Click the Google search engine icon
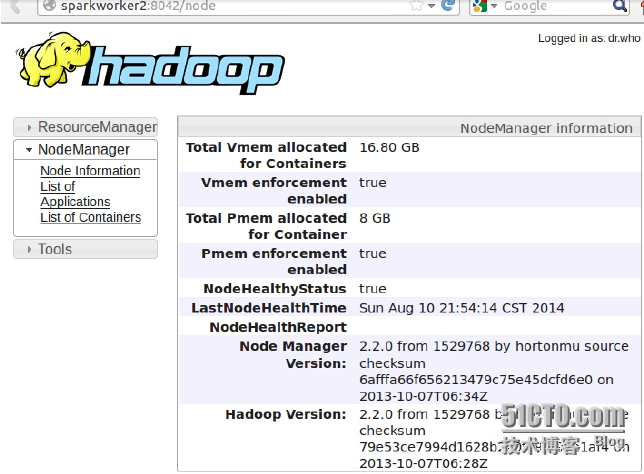 click(480, 6)
